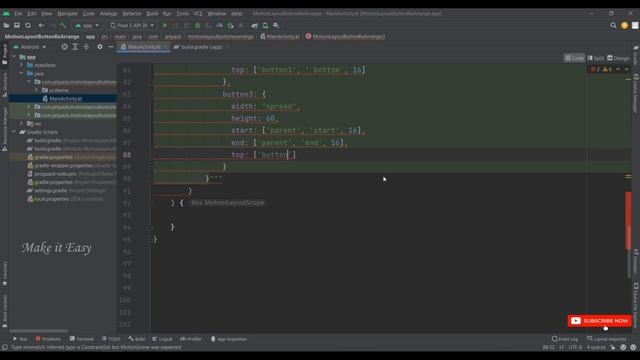Open the Refactor menu

(132, 13)
